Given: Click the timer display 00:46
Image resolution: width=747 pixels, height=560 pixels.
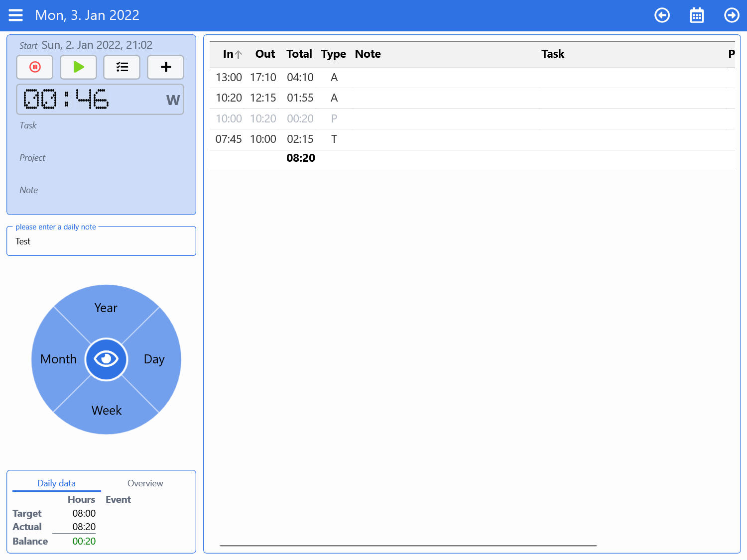Looking at the screenshot, I should click(x=66, y=99).
